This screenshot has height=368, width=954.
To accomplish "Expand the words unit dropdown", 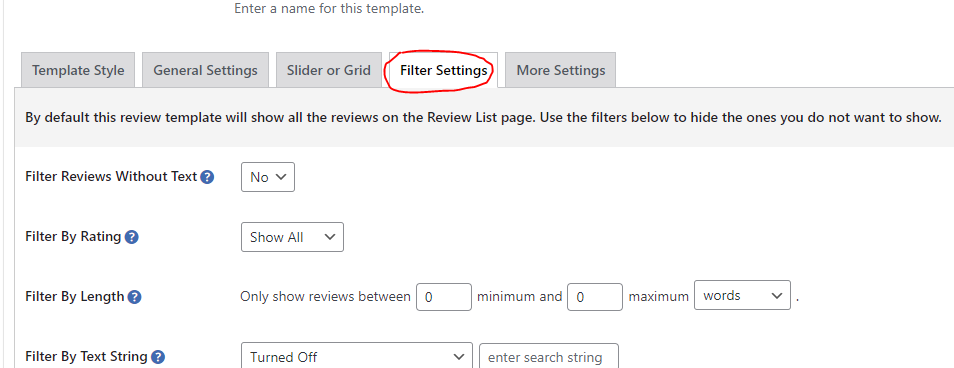I will coord(742,296).
